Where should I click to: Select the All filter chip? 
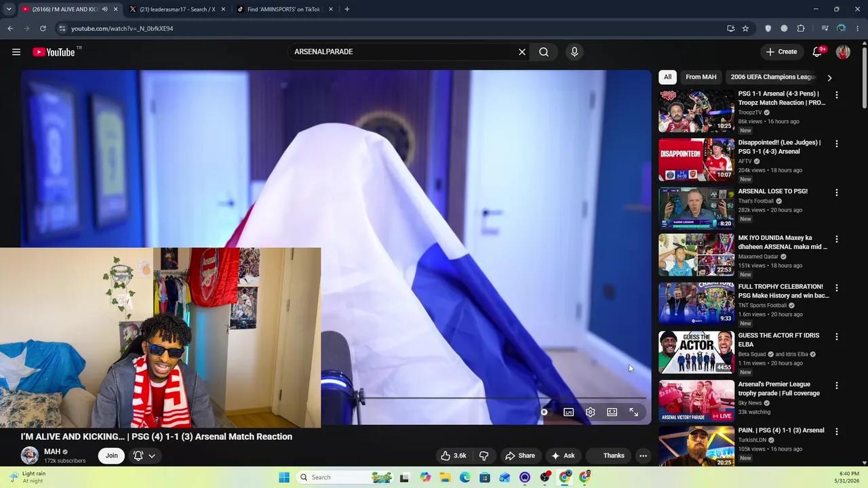[667, 77]
